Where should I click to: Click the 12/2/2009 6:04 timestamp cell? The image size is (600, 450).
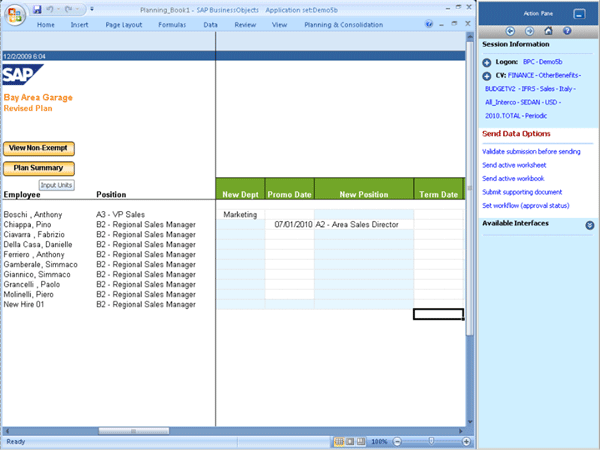24,56
